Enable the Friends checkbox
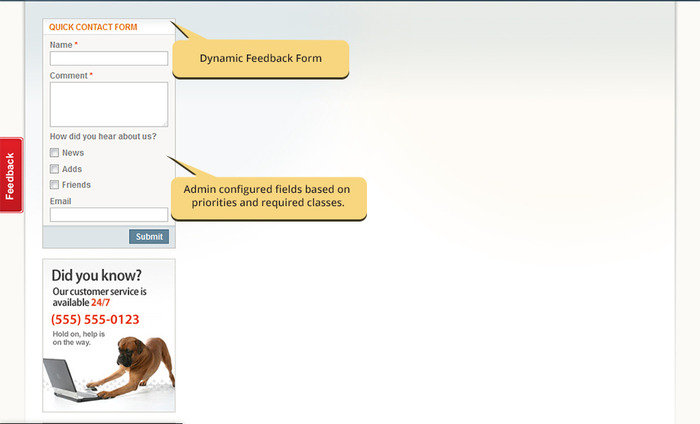 click(x=55, y=185)
